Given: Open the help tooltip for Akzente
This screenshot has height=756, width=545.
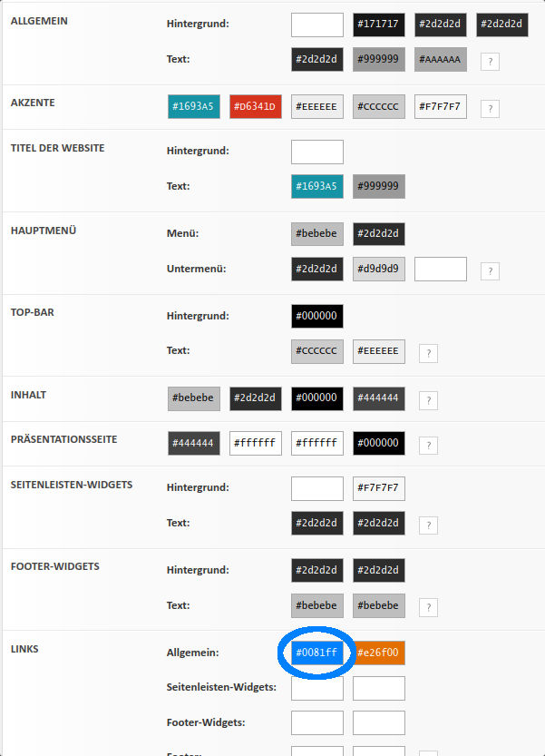Looking at the screenshot, I should [x=490, y=108].
